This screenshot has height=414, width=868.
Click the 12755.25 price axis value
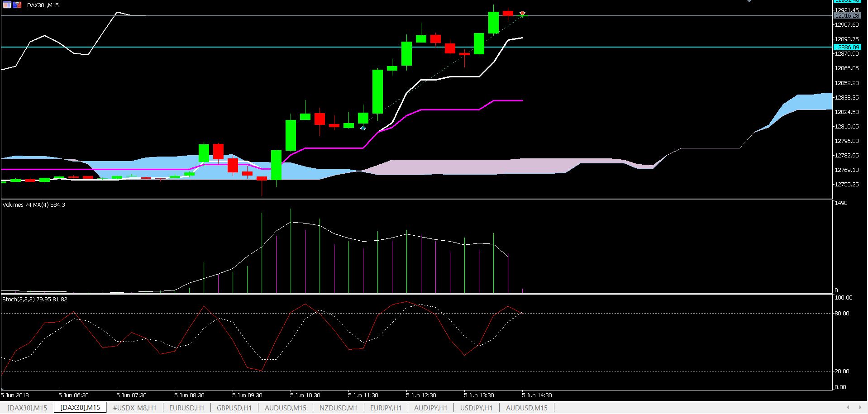847,185
